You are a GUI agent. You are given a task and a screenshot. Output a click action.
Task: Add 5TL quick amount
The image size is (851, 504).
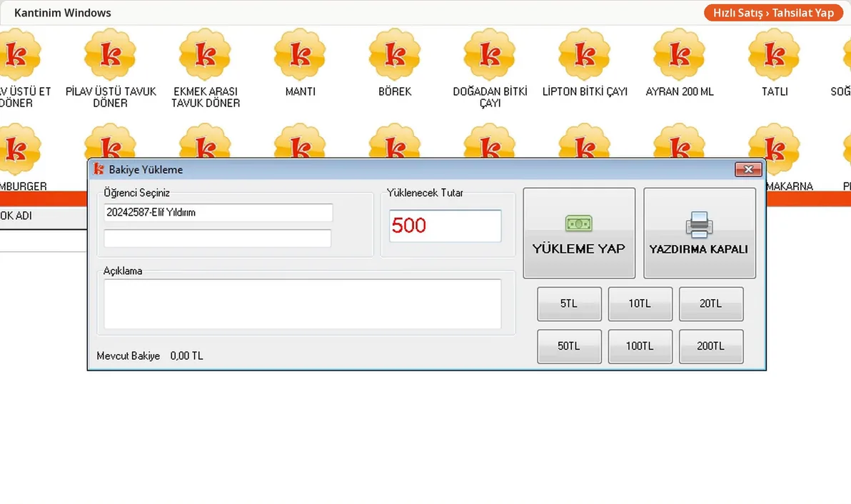pos(569,304)
